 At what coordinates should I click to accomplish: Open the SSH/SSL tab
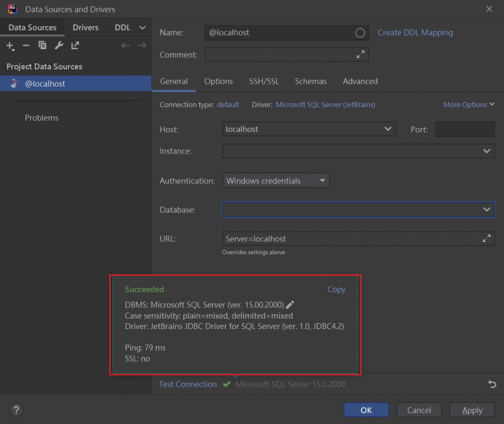point(264,82)
